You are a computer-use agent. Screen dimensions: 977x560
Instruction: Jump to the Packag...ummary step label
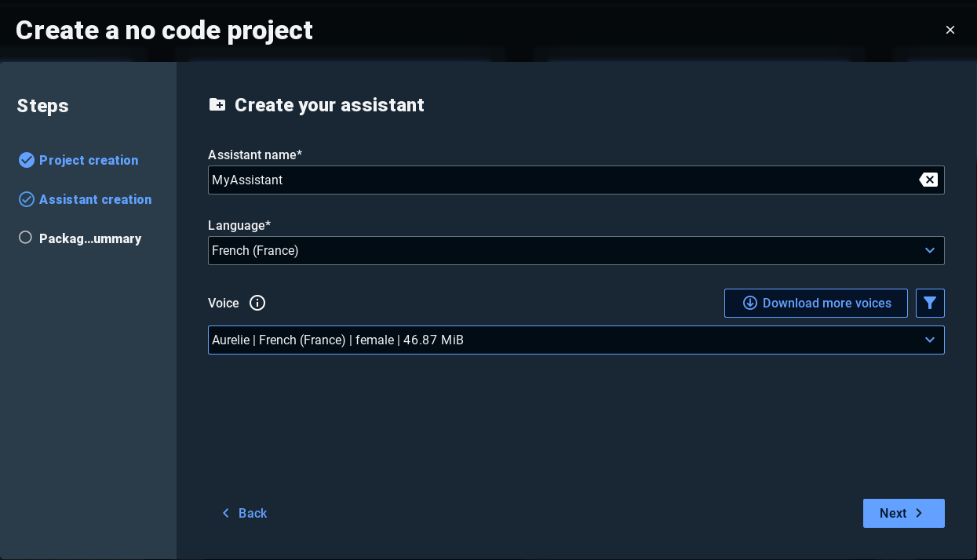90,238
